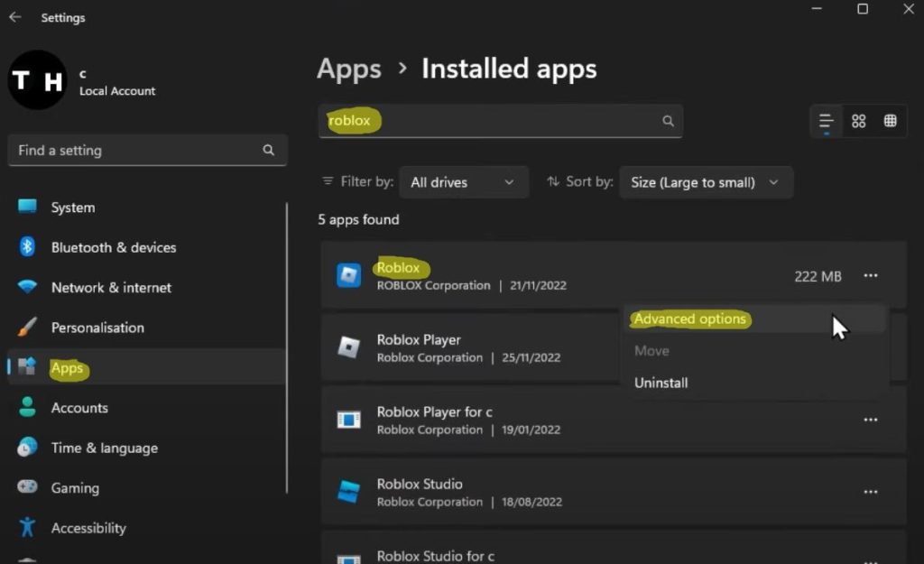Switch to list view layout
The width and height of the screenshot is (924, 564).
[x=827, y=122]
